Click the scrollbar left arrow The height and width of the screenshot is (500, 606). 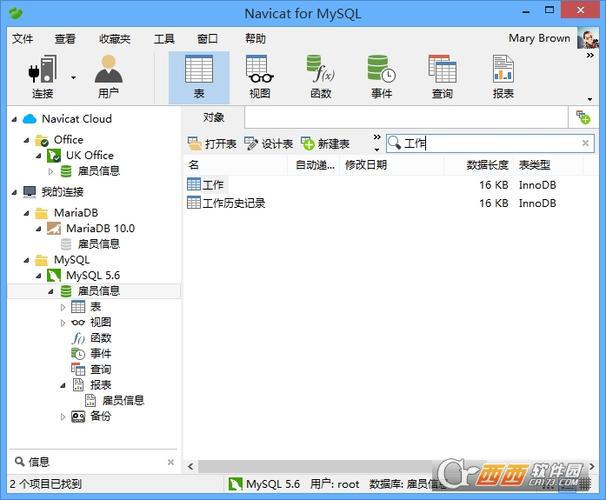pyautogui.click(x=191, y=466)
